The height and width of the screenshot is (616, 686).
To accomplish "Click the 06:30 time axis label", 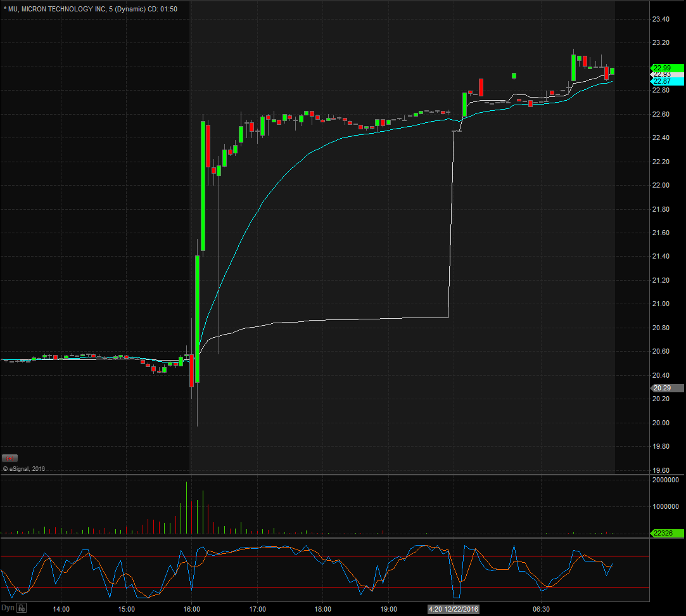I will pyautogui.click(x=541, y=609).
